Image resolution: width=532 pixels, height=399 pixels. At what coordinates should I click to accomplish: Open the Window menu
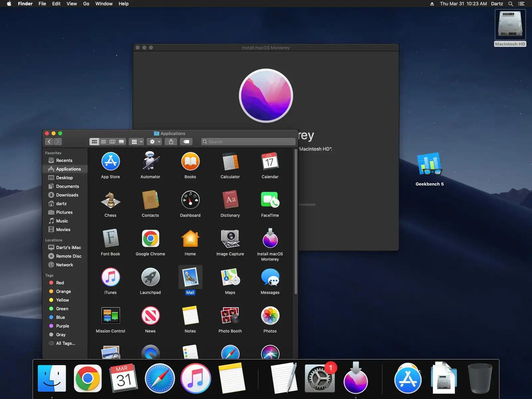pyautogui.click(x=104, y=4)
